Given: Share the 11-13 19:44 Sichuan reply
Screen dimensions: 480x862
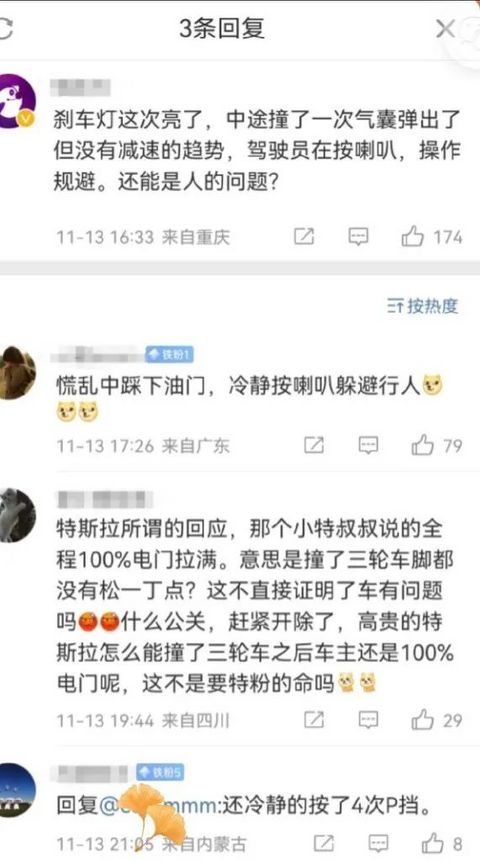Looking at the screenshot, I should click(314, 720).
